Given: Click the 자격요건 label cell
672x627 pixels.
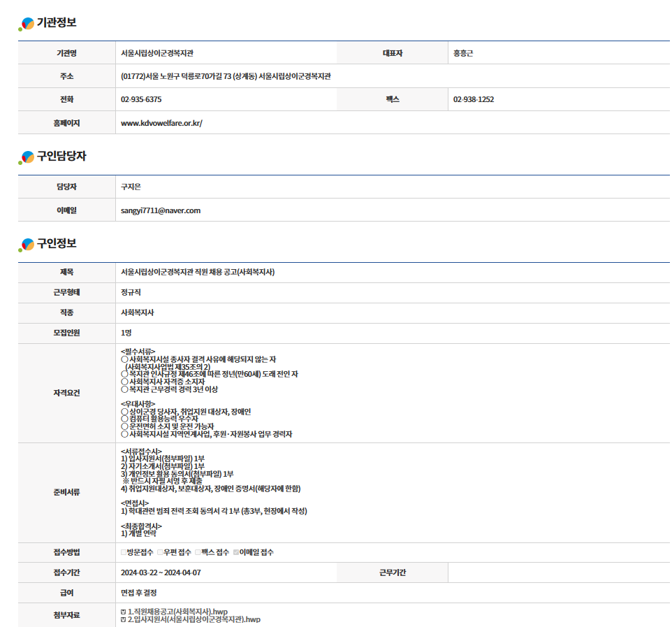Looking at the screenshot, I should tap(67, 394).
